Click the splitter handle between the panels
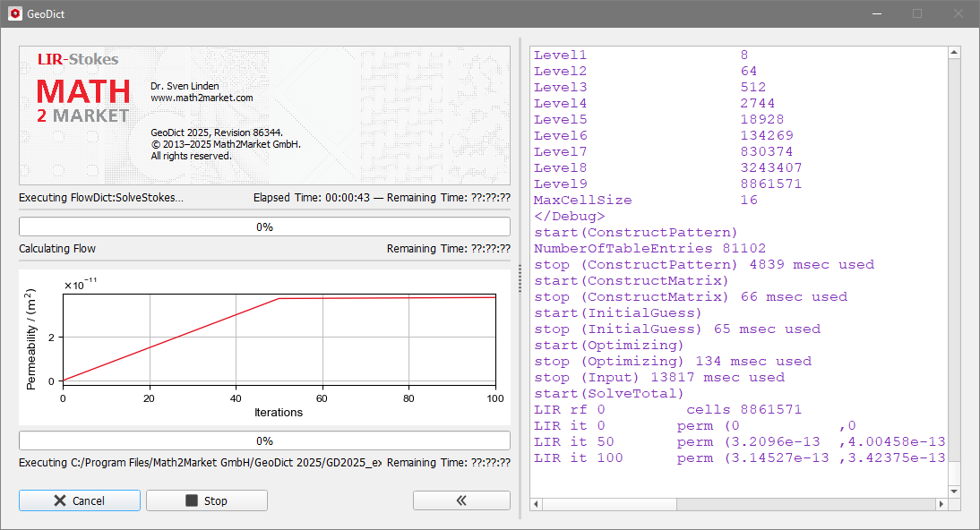The width and height of the screenshot is (980, 530). pos(520,278)
